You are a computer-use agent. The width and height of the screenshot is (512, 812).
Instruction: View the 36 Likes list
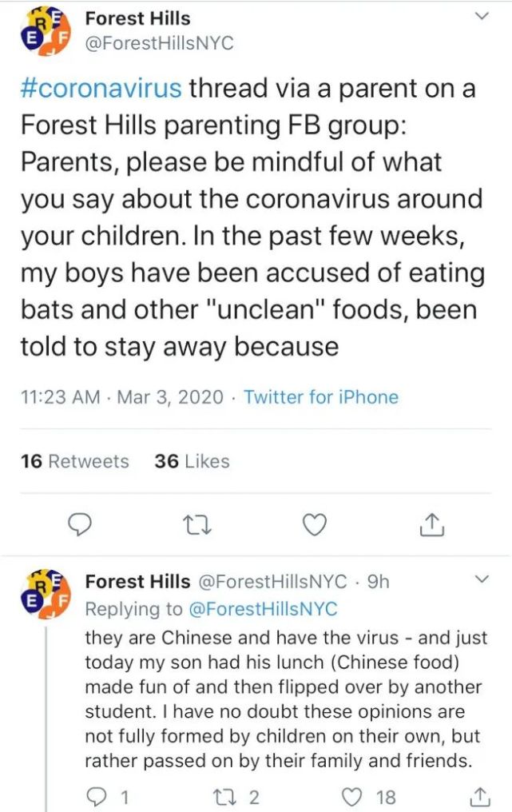pos(192,461)
